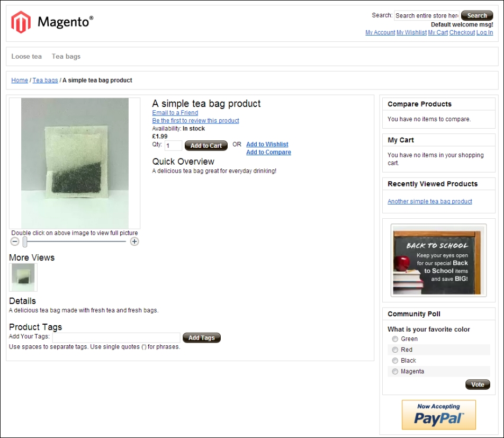Viewport: 504px width, 438px height.
Task: Click the Add to Cart button
Action: (206, 146)
